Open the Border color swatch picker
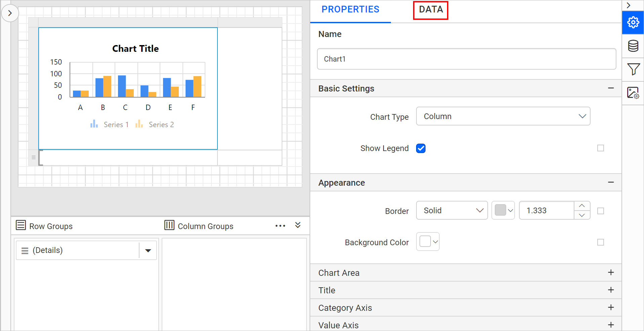 503,210
